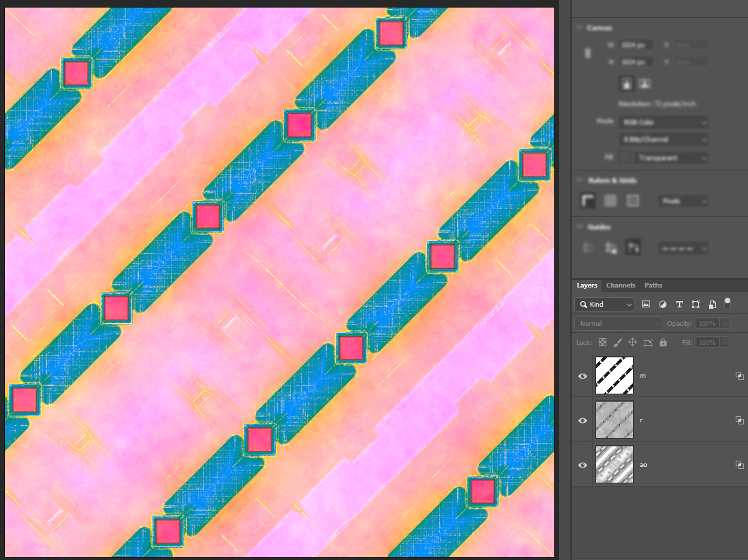The width and height of the screenshot is (748, 560).
Task: Click the lock position icon
Action: [x=632, y=342]
